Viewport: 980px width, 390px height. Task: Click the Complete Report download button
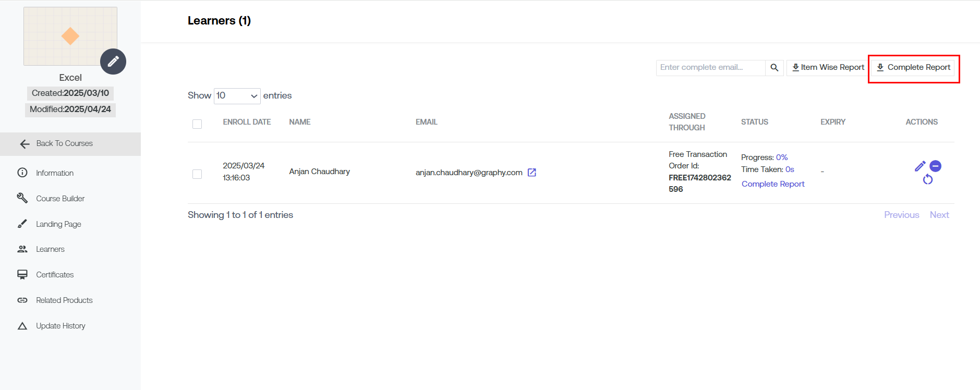click(x=914, y=68)
